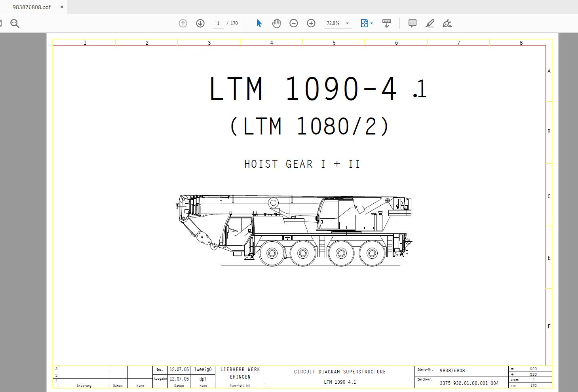Click the scrolling mode icon
The width and height of the screenshot is (578, 392).
[387, 23]
